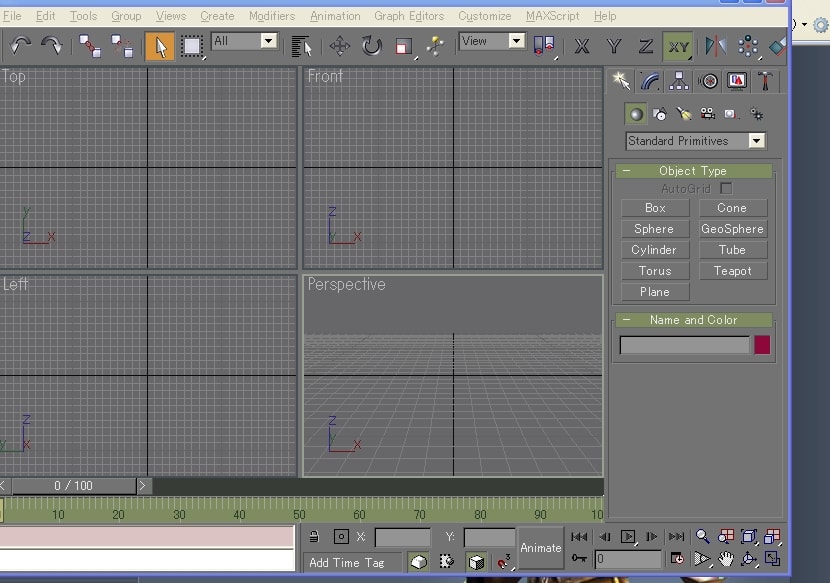Toggle Restrict to Z axis
830x583 pixels.
(646, 47)
